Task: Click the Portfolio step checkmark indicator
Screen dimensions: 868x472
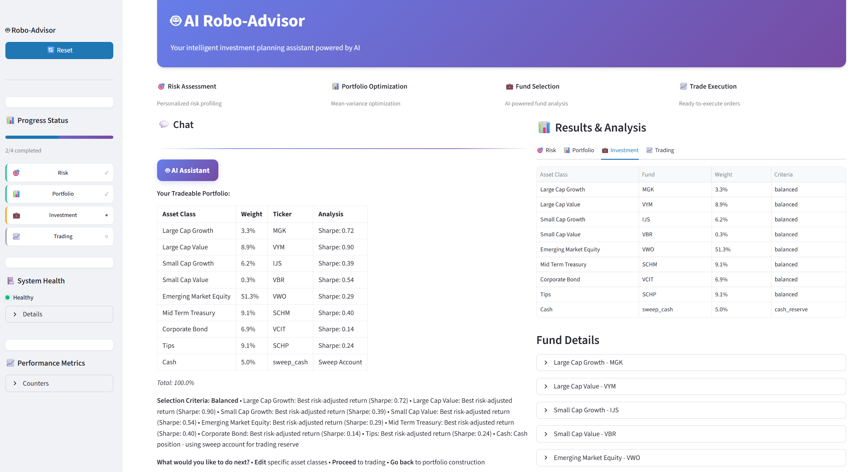Action: [107, 194]
